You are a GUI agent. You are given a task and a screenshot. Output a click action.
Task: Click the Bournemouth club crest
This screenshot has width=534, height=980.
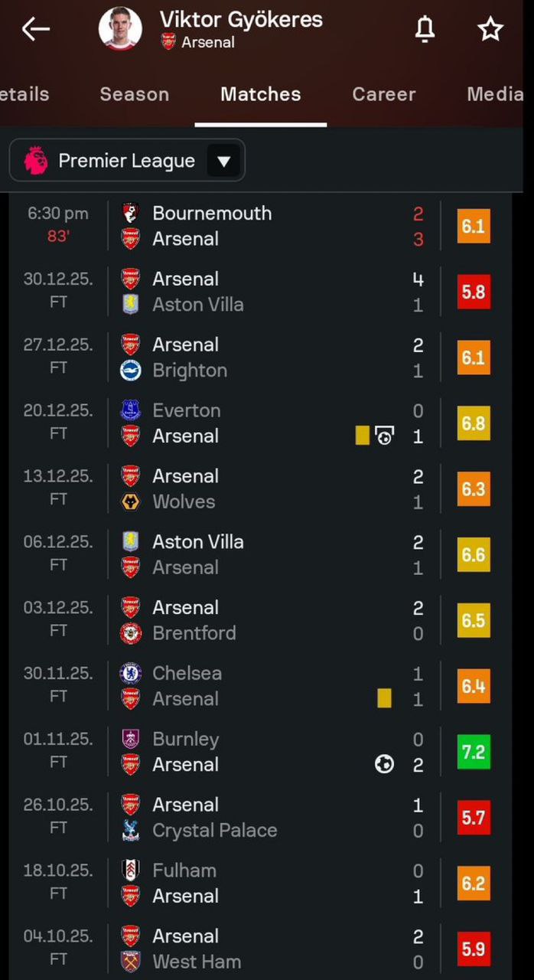131,214
